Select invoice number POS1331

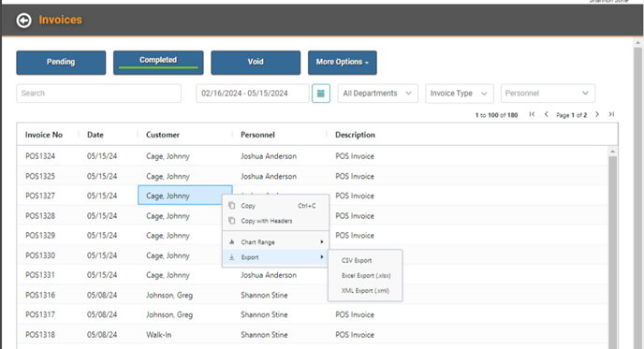40,275
